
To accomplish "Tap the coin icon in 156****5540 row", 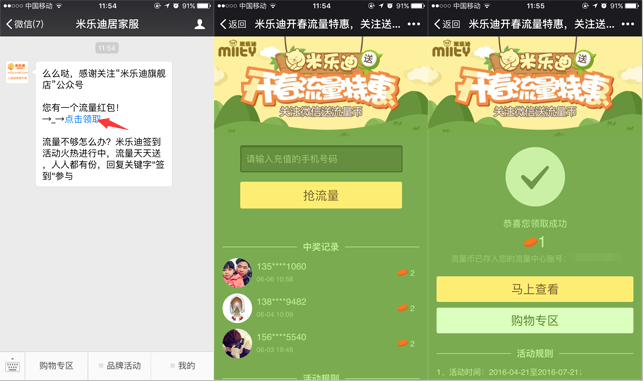I will pos(403,343).
